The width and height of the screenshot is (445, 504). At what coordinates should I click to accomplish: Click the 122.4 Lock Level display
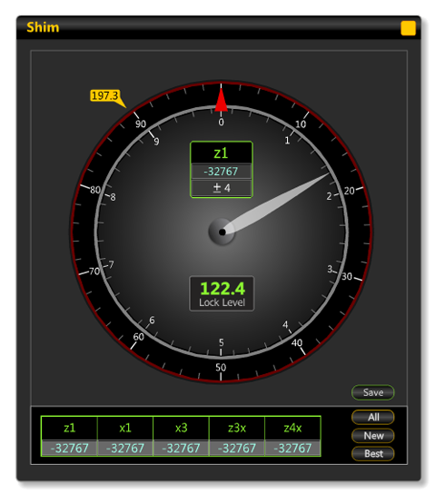coord(222,293)
